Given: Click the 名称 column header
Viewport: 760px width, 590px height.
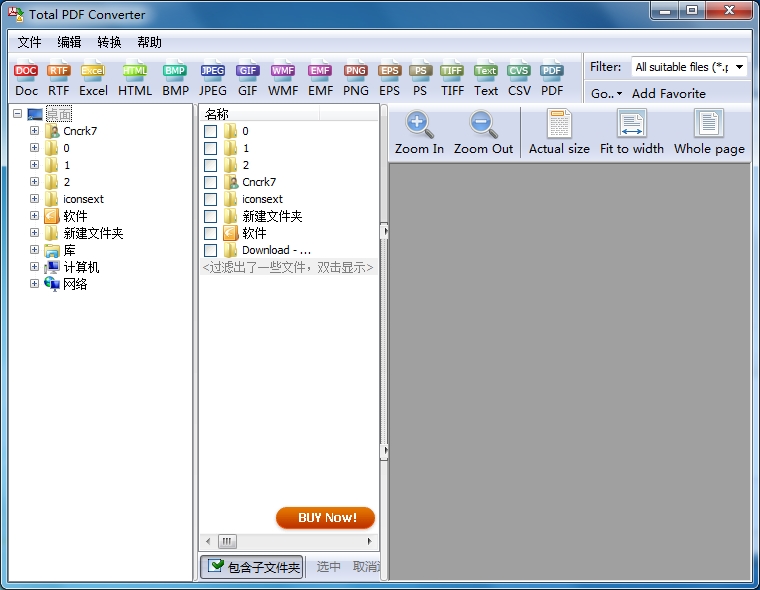Looking at the screenshot, I should pyautogui.click(x=259, y=114).
